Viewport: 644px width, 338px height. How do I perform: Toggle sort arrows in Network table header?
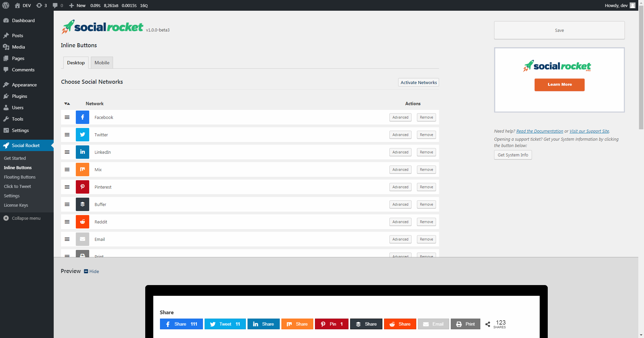(x=67, y=104)
